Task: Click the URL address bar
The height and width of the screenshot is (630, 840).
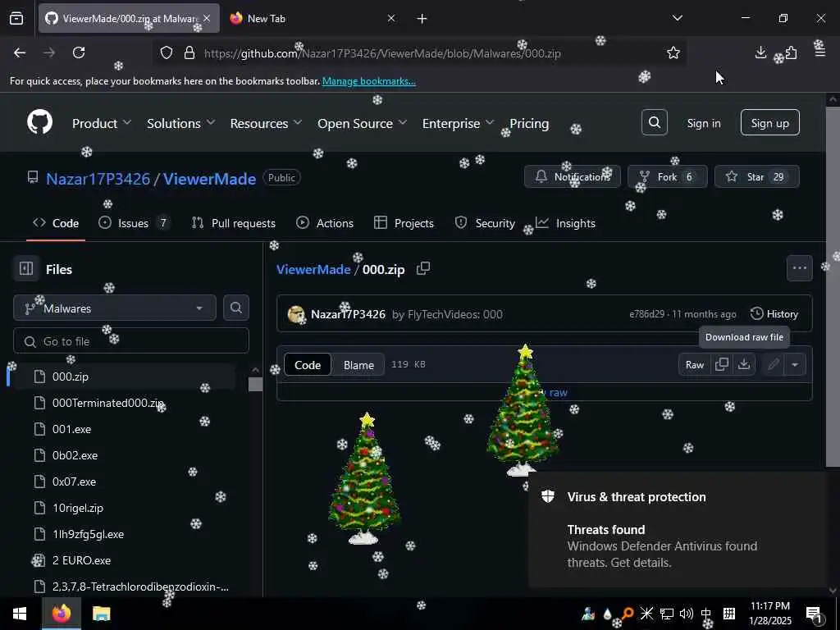Action: pyautogui.click(x=421, y=53)
